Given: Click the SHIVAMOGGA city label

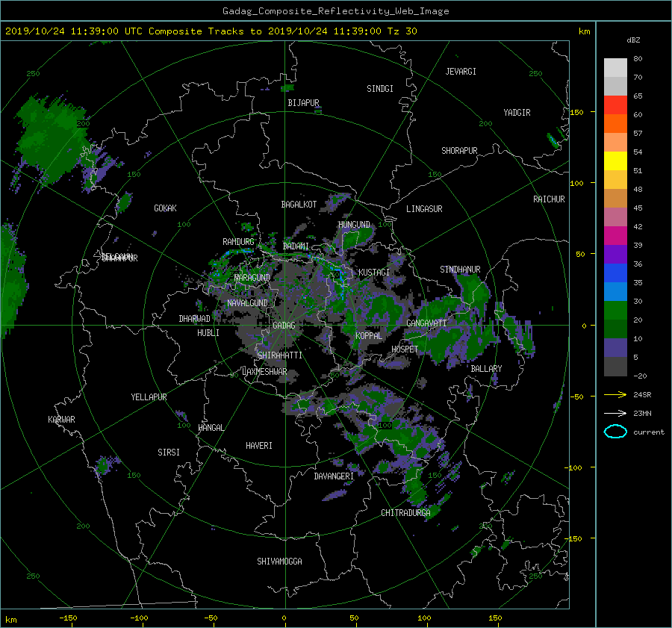Looking at the screenshot, I should (279, 562).
